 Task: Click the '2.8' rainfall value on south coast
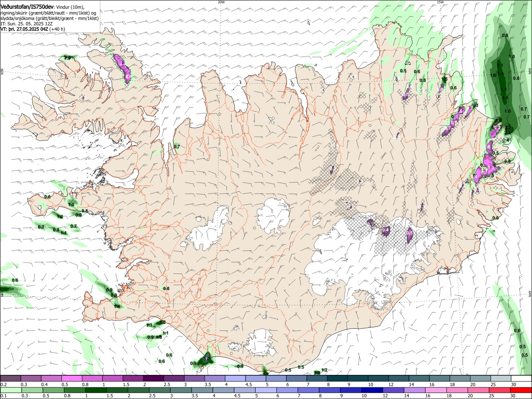click(317, 373)
